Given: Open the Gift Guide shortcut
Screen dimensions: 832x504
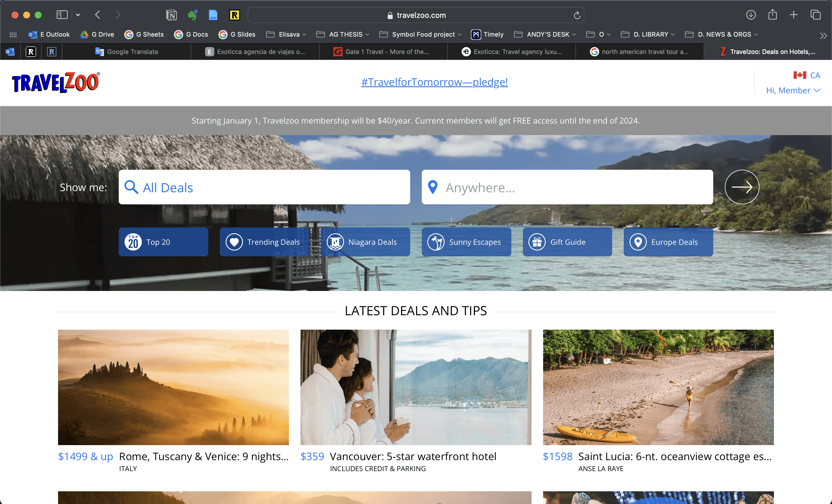Looking at the screenshot, I should point(567,242).
